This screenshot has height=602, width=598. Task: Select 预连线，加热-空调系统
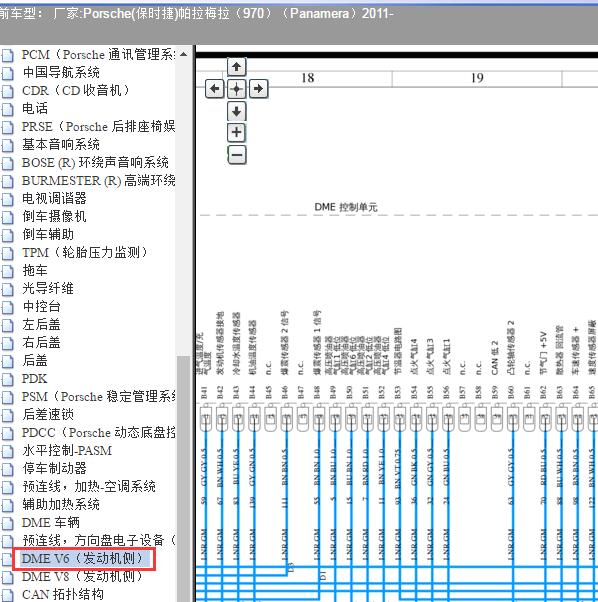[89, 486]
